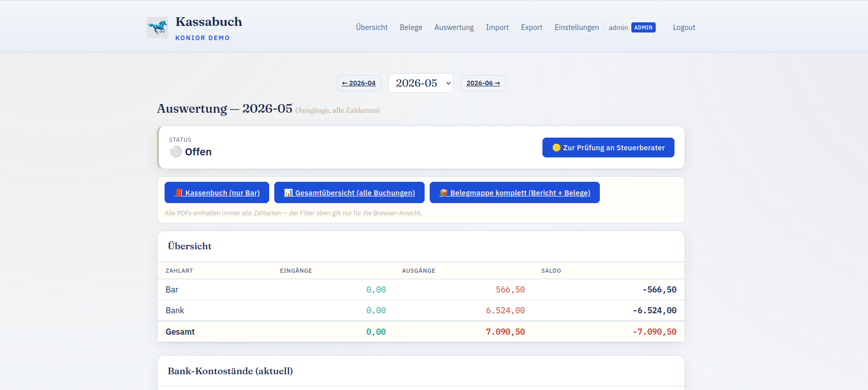This screenshot has width=868, height=390.
Task: Click the Gesamt Saldo value -7.090,50
Action: tap(655, 332)
